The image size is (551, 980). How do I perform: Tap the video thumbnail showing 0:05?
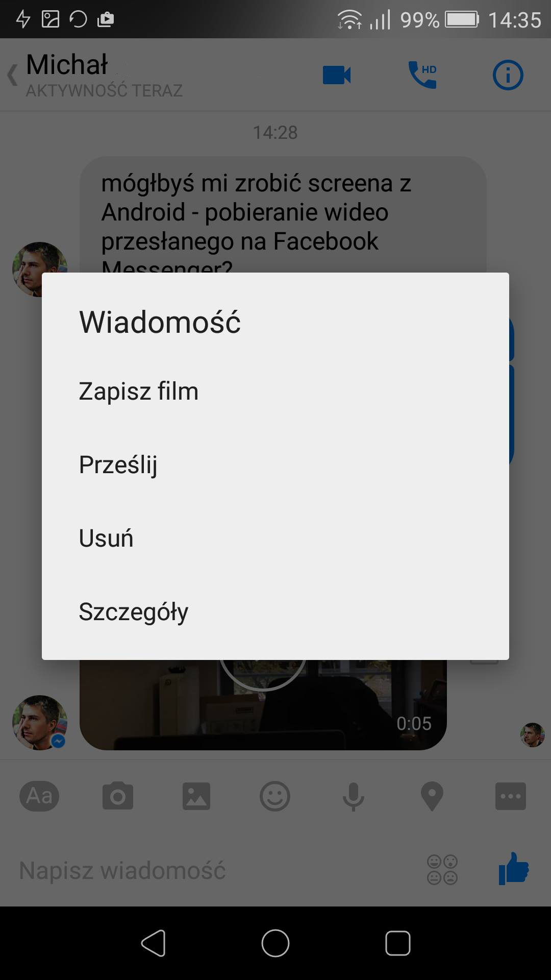(x=263, y=705)
